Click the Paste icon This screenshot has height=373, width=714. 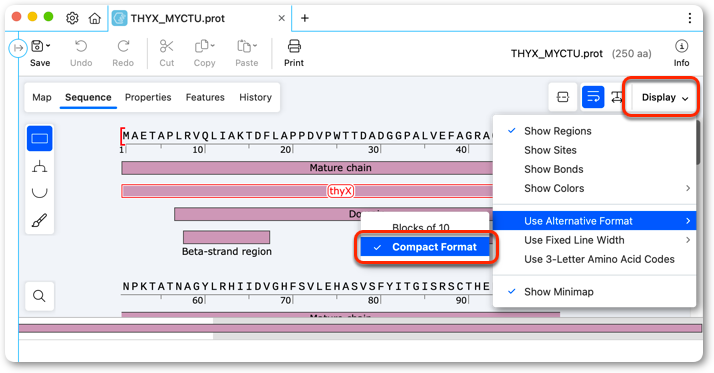point(244,46)
